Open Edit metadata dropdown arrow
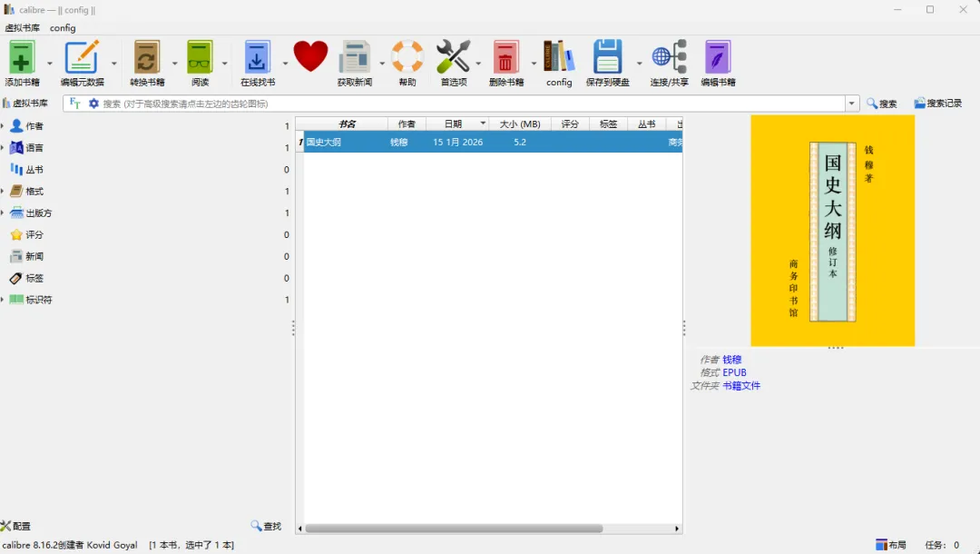Viewport: 980px width, 554px height. click(113, 64)
